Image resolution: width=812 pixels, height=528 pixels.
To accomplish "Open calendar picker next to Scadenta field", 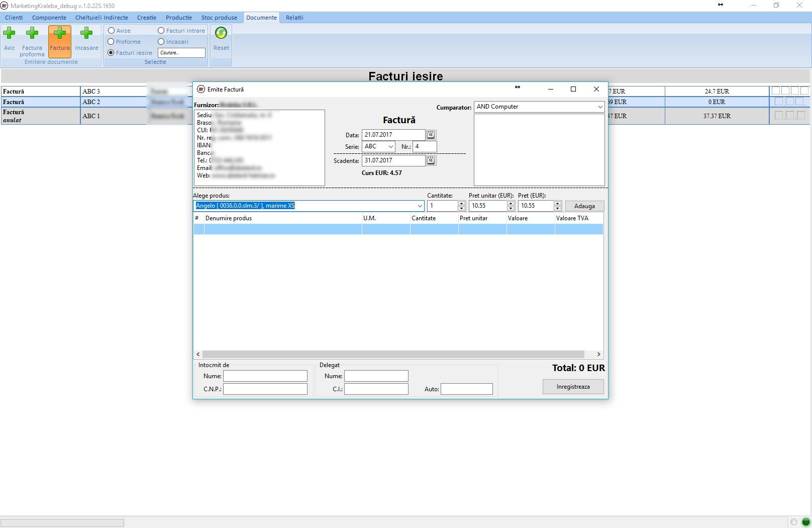I will pos(431,160).
